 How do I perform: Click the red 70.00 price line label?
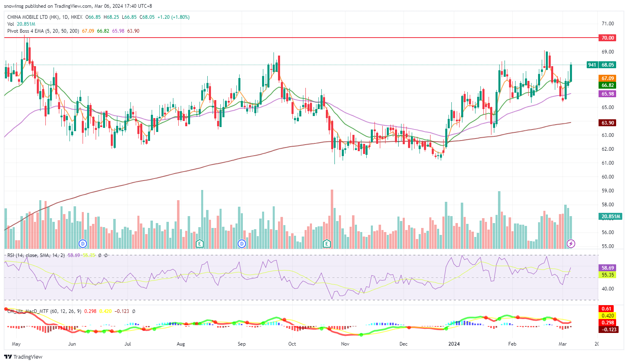[x=608, y=38]
